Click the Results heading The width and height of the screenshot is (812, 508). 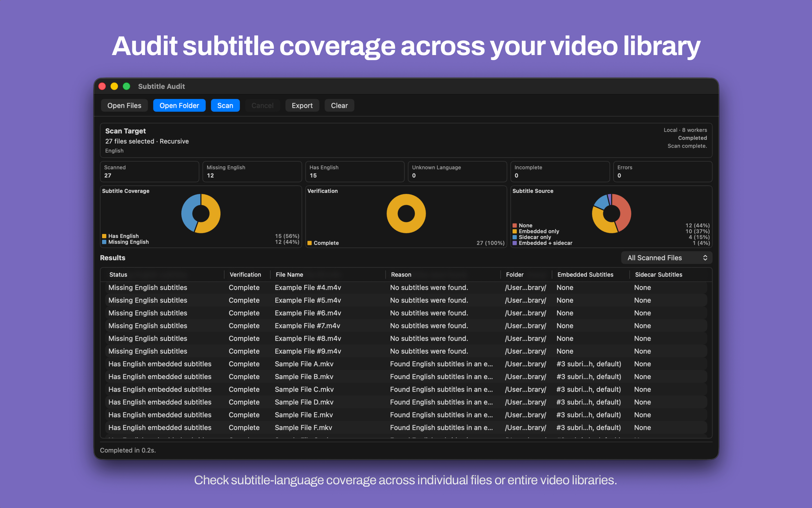coord(113,258)
